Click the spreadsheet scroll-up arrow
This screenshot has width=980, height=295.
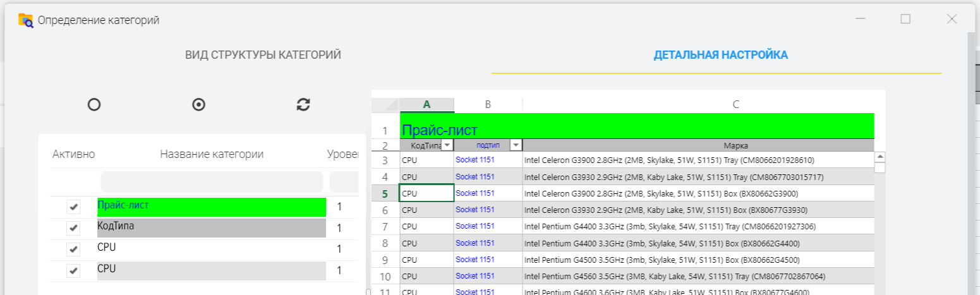point(880,157)
